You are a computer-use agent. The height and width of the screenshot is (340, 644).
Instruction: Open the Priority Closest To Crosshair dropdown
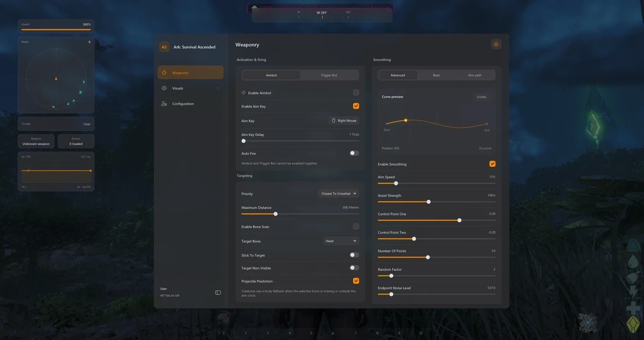click(x=339, y=193)
